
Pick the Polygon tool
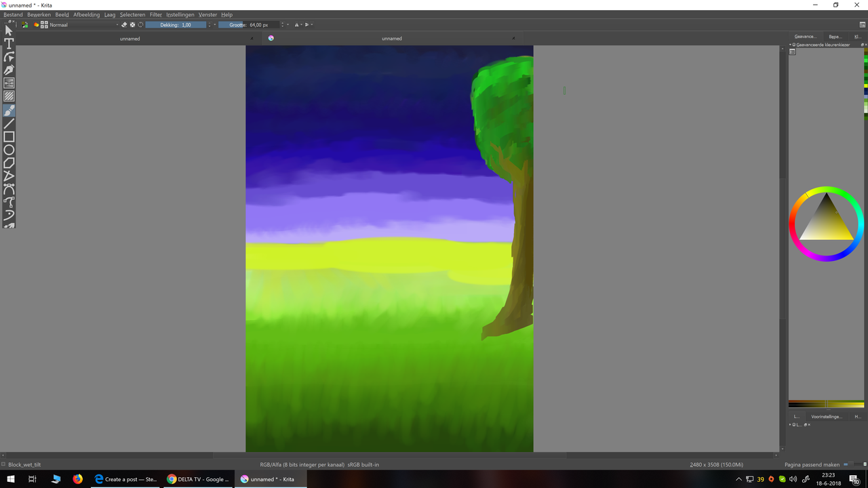point(9,163)
